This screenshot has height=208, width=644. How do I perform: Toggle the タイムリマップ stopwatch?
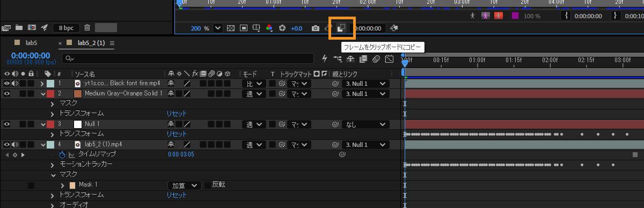(x=62, y=154)
